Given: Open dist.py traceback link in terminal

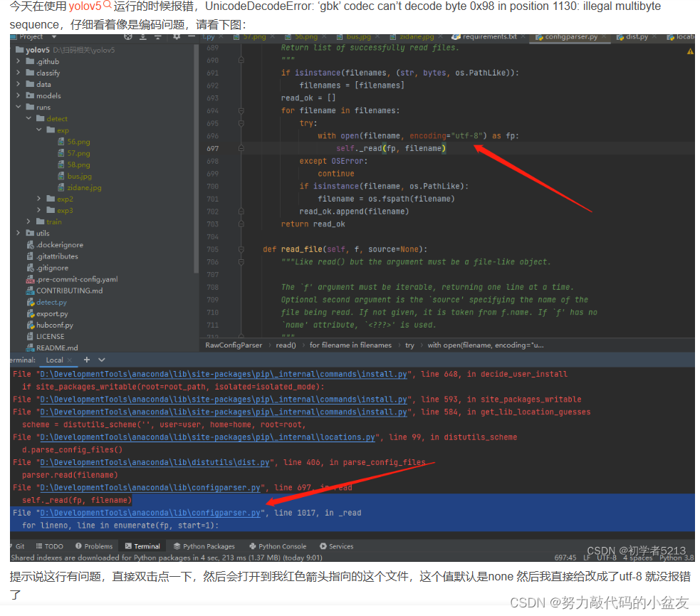Looking at the screenshot, I should click(x=155, y=462).
